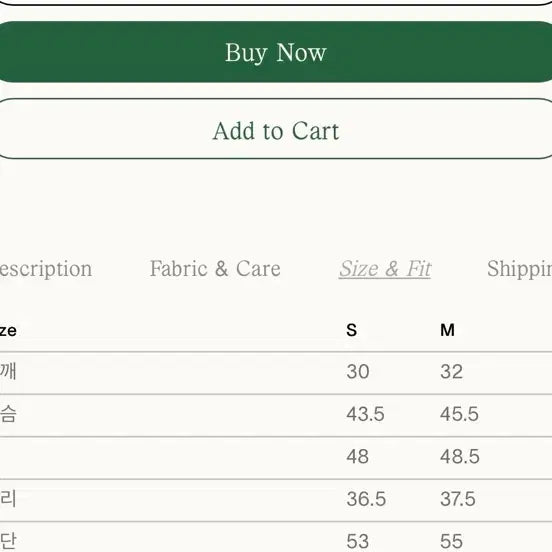Click the M size column header

tap(447, 330)
